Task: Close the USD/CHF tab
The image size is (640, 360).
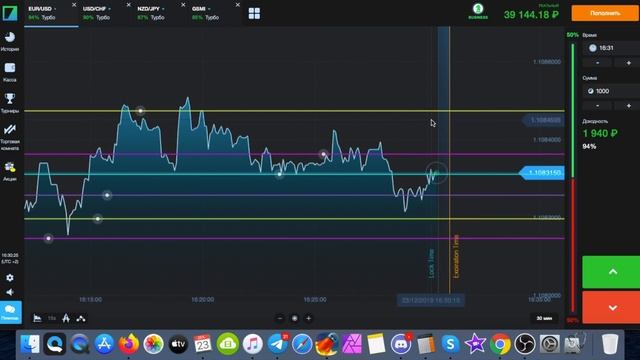Action: click(x=129, y=5)
